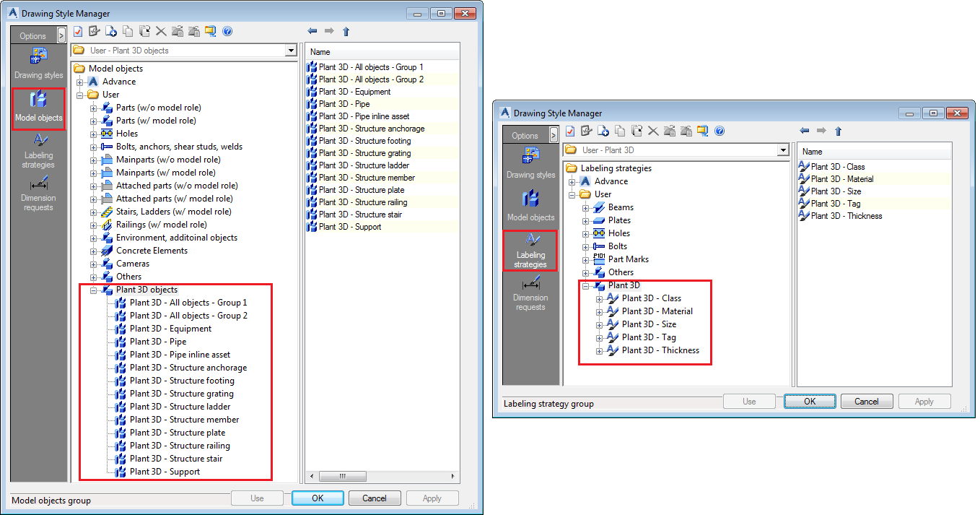The width and height of the screenshot is (980, 515).
Task: Select 'Bolts, anchors, shear studs, welds' tree item
Action: [179, 147]
